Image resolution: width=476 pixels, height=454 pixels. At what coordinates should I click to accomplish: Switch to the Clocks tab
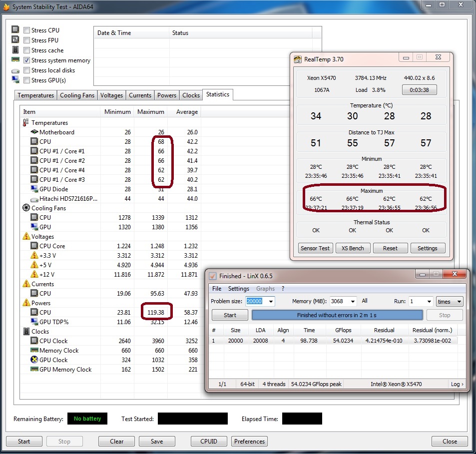click(191, 95)
